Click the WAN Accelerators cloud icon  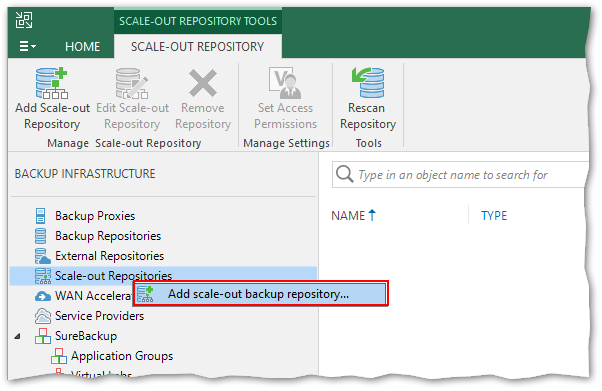click(42, 296)
